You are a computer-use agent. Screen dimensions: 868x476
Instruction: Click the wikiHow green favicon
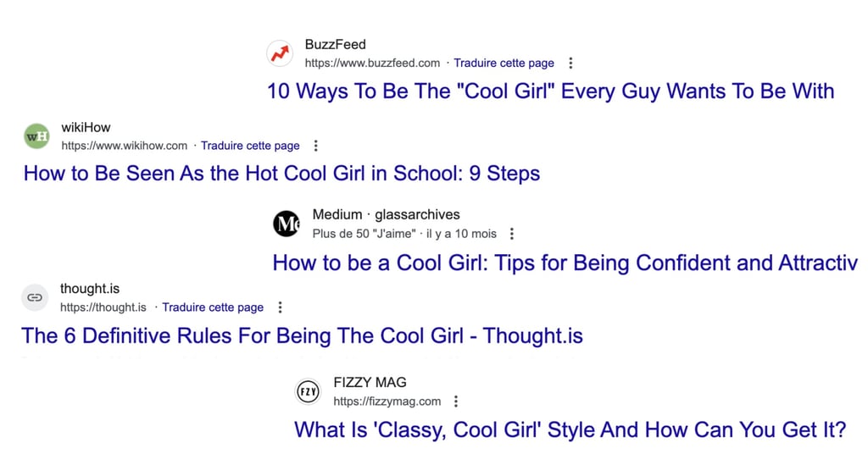tap(36, 136)
